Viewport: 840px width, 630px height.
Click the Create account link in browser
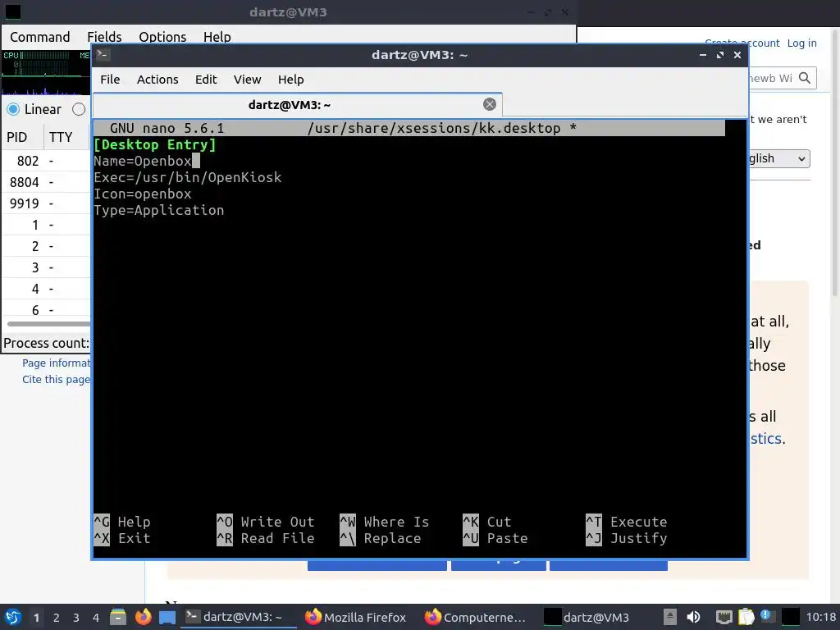(x=742, y=43)
